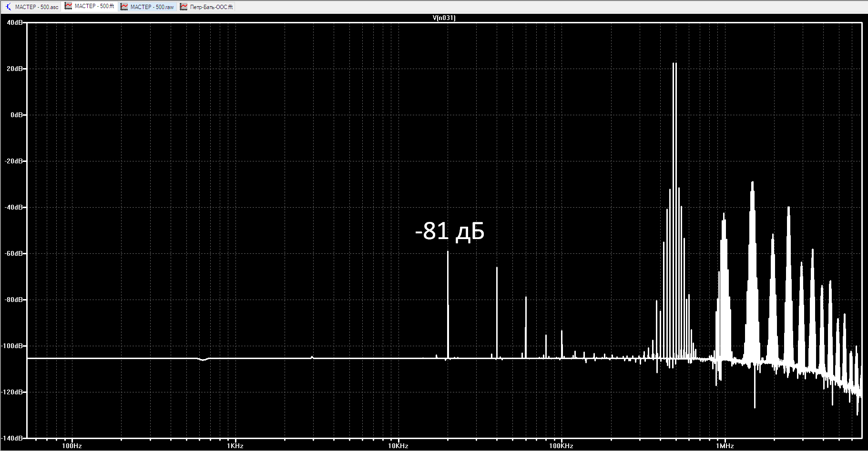Click the waveform icon of the МАСТЕР - 500.fft tab

[x=68, y=6]
